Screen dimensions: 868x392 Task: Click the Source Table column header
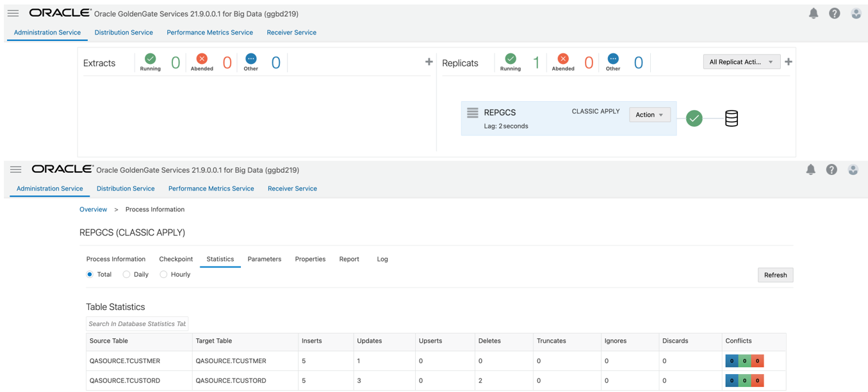[x=139, y=341]
